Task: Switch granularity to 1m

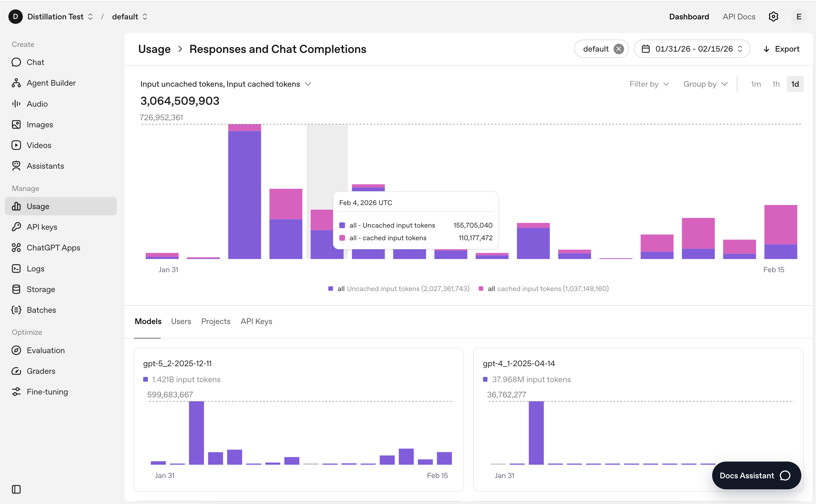Action: (756, 84)
